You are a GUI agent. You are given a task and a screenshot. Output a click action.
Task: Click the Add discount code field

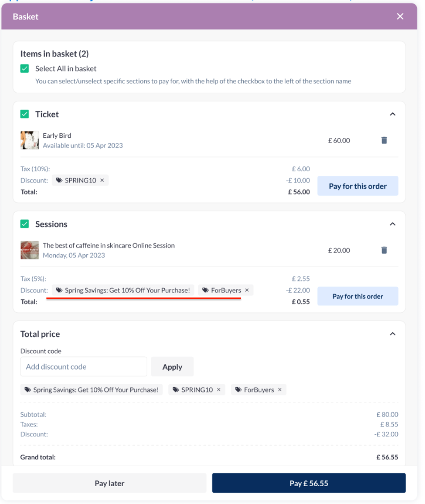(83, 367)
